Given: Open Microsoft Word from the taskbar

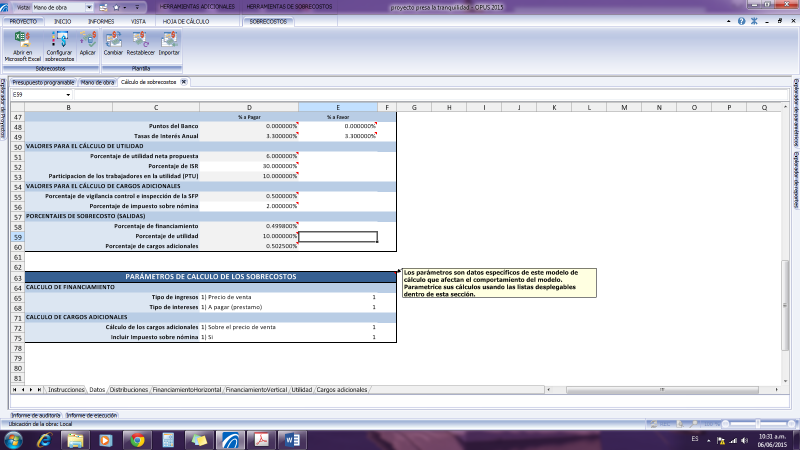Looking at the screenshot, I should 294,440.
